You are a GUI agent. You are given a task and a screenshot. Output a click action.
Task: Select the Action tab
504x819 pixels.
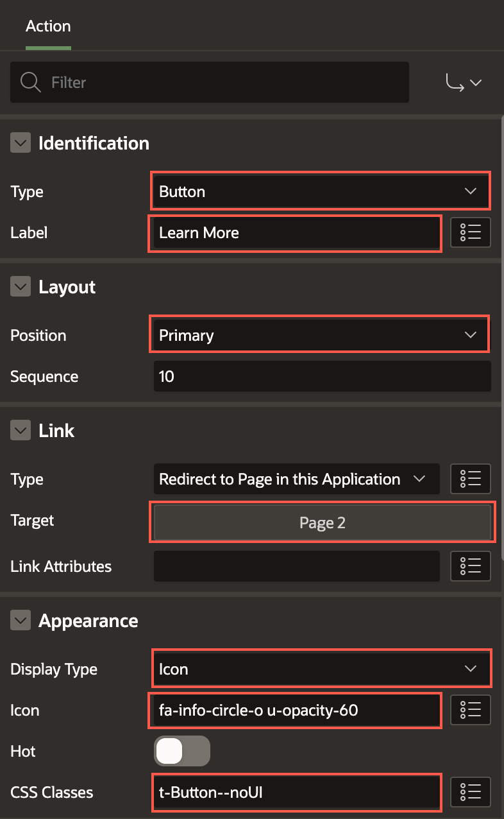click(x=48, y=26)
